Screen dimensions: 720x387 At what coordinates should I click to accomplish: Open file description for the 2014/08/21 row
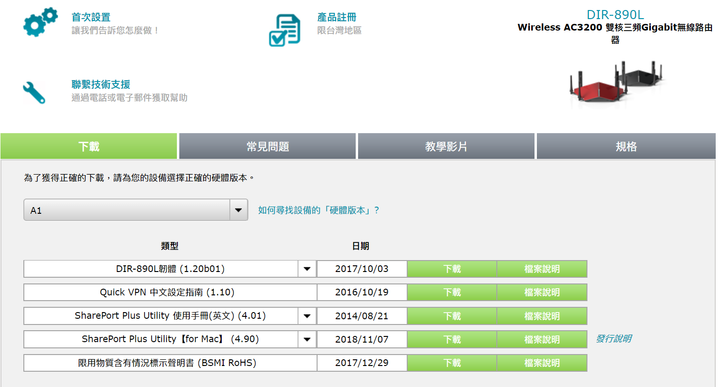tap(542, 316)
